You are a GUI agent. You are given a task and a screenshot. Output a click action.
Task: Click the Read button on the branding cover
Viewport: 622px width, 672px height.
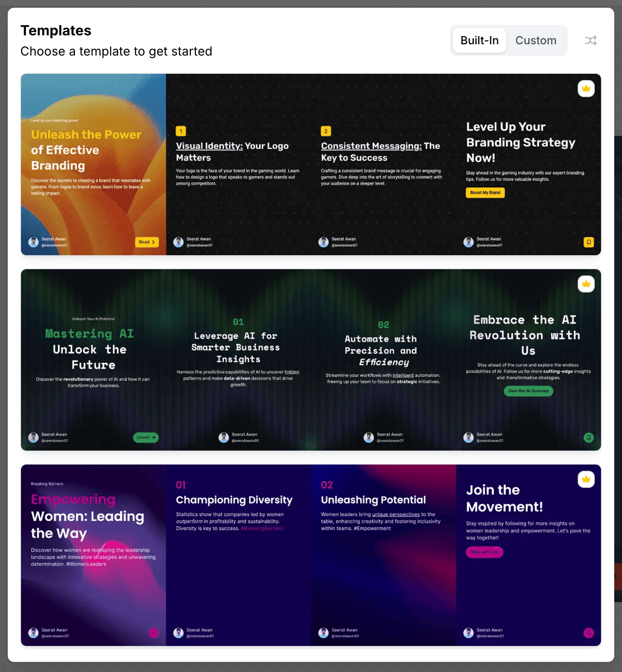147,242
